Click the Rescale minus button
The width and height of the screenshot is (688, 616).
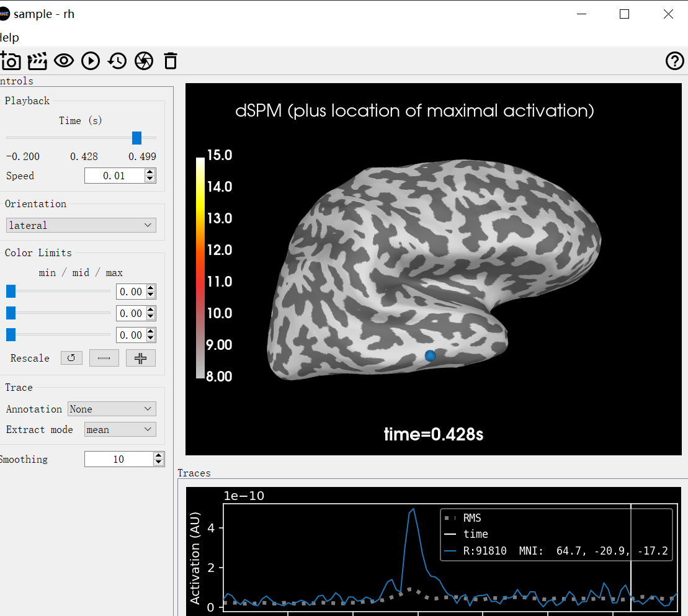click(x=104, y=358)
